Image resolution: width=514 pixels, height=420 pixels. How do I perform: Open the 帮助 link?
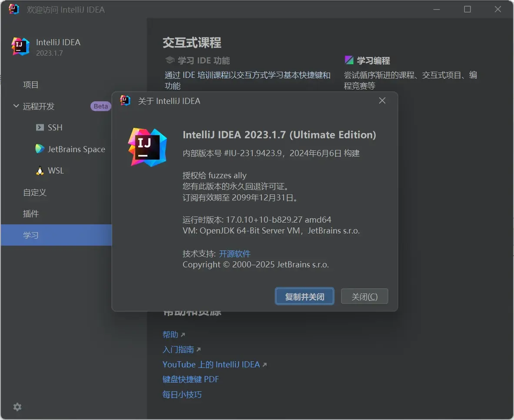pyautogui.click(x=170, y=334)
